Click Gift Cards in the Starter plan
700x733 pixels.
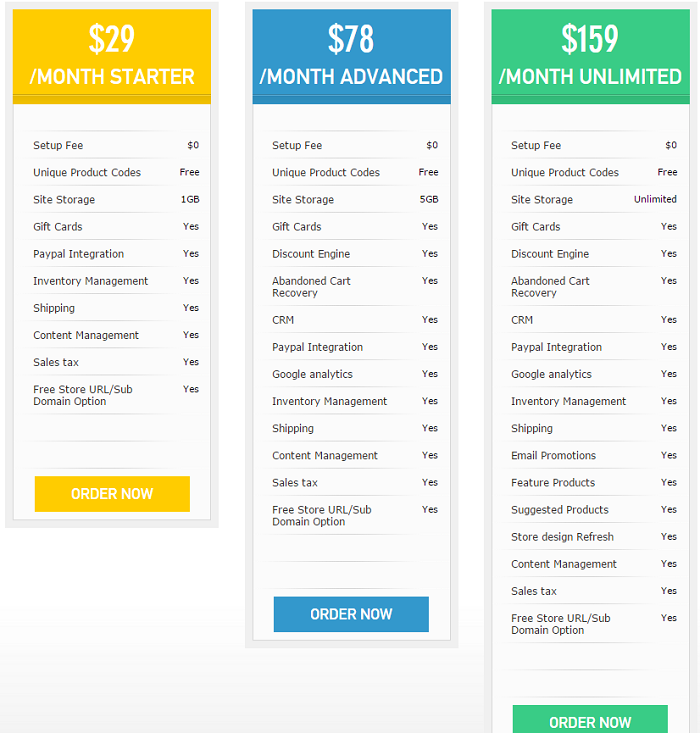[58, 227]
